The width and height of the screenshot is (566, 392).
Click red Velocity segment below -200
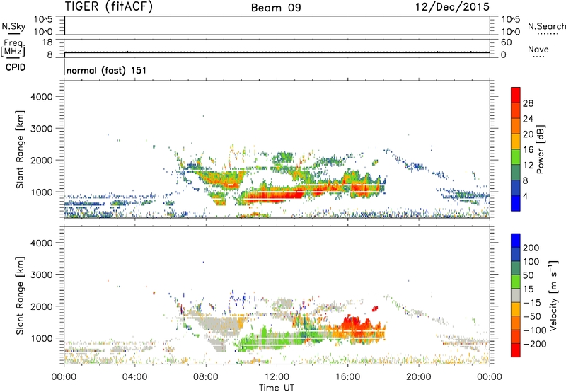(516, 350)
